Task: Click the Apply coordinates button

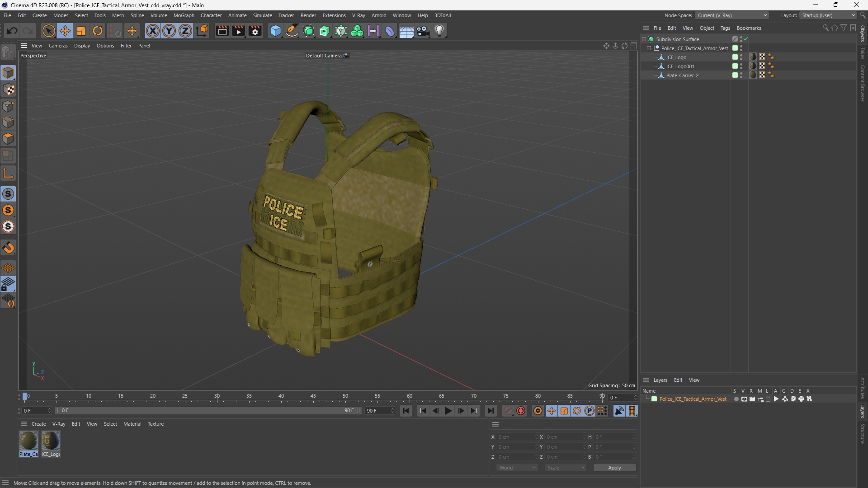Action: click(x=614, y=468)
